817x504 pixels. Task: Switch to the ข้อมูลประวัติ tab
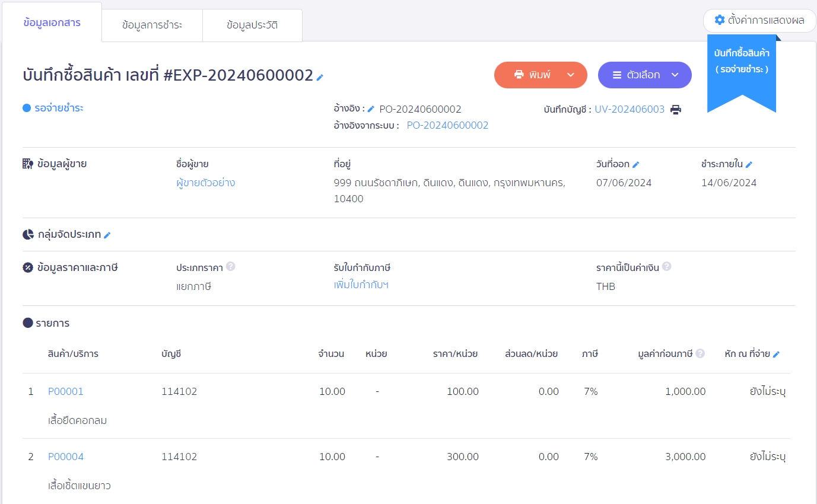tap(252, 25)
